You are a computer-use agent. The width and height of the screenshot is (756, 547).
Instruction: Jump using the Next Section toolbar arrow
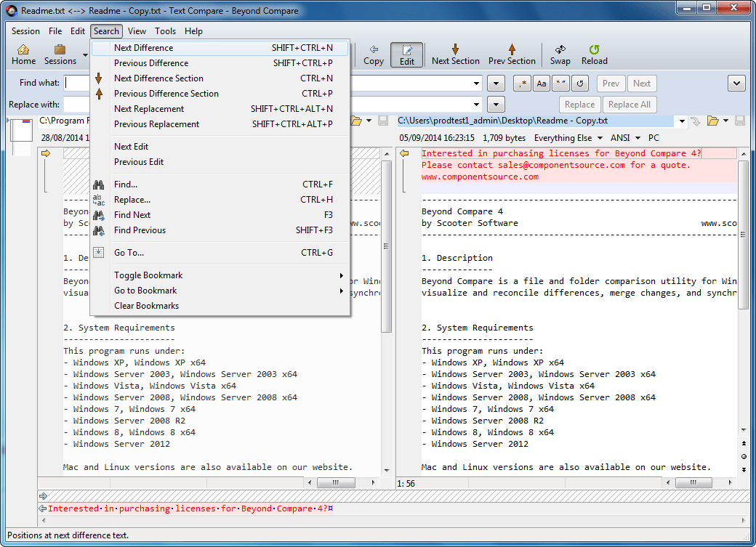pyautogui.click(x=455, y=49)
